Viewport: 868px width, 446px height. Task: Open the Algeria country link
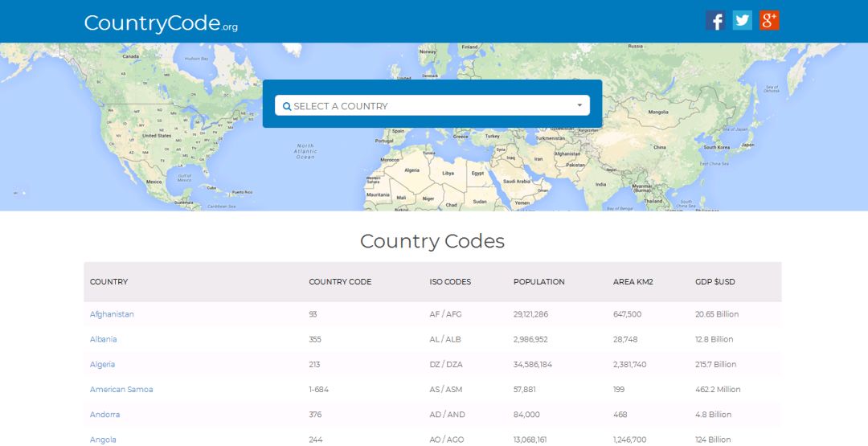pyautogui.click(x=102, y=364)
